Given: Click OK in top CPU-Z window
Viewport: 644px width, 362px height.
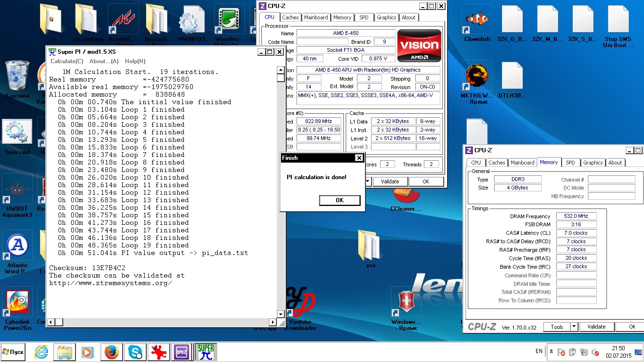Looking at the screenshot, I should point(426,181).
